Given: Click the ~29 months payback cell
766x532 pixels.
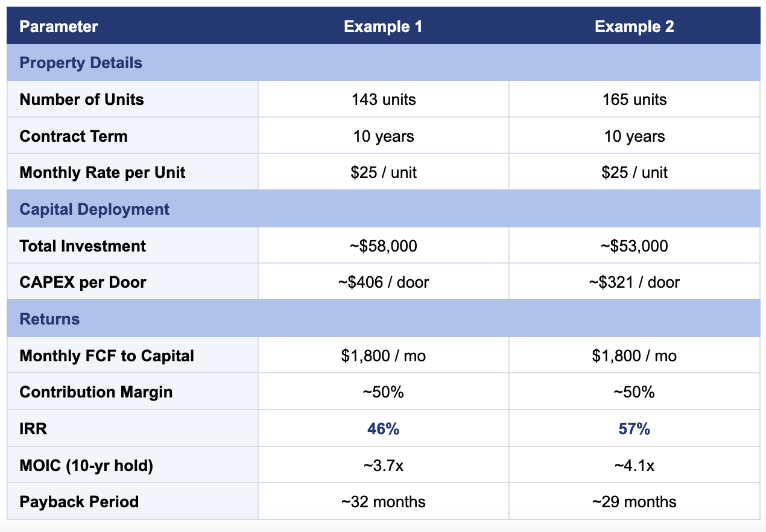Looking at the screenshot, I should (x=635, y=502).
